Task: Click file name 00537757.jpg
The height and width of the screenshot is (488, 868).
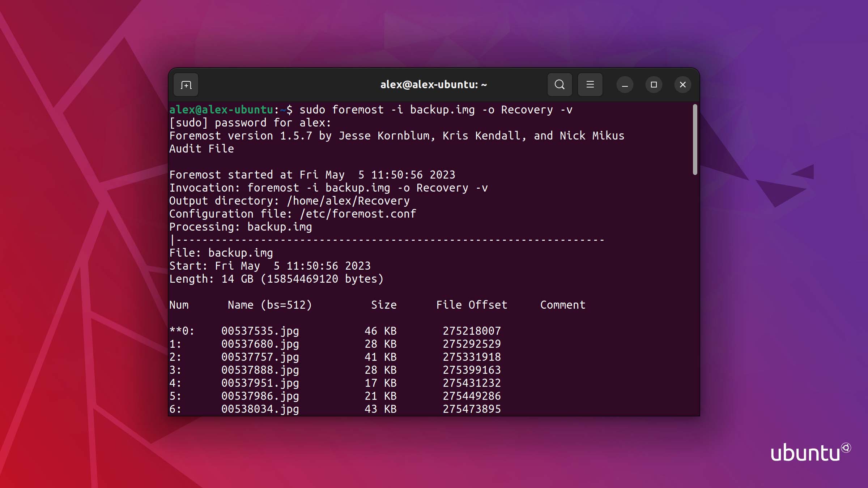Action: [x=260, y=357]
